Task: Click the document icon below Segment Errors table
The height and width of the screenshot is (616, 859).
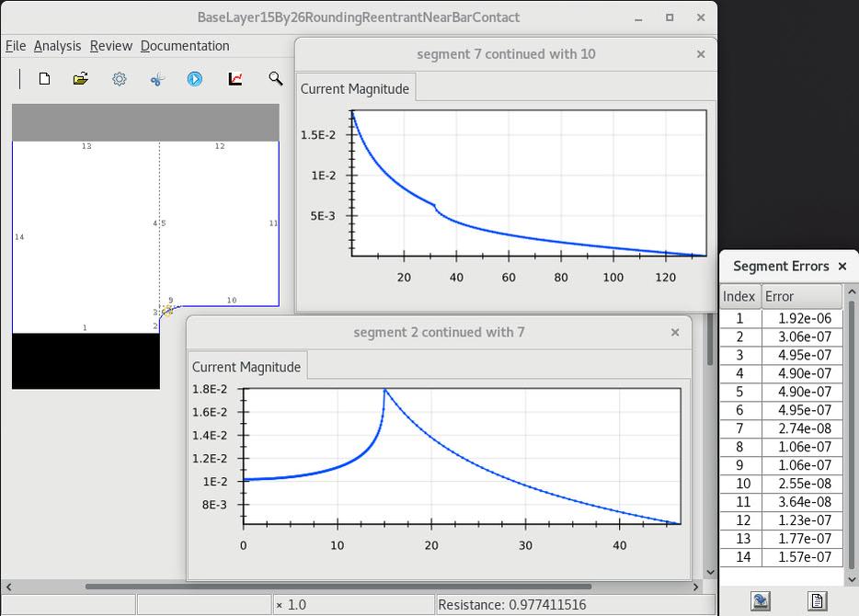Action: point(817,601)
